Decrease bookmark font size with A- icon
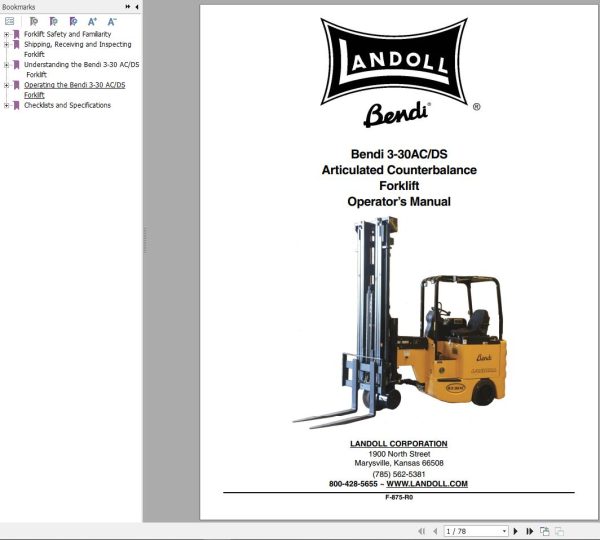 coord(112,21)
